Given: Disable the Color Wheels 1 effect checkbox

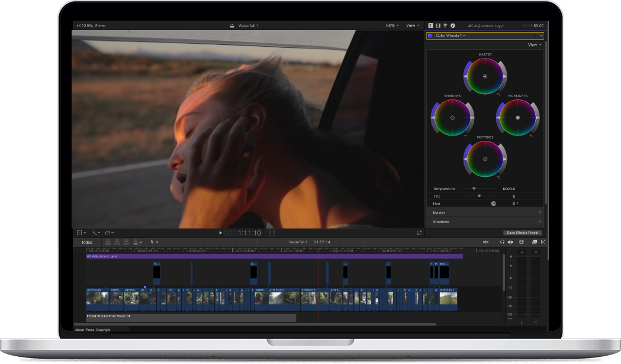Looking at the screenshot, I should (430, 36).
